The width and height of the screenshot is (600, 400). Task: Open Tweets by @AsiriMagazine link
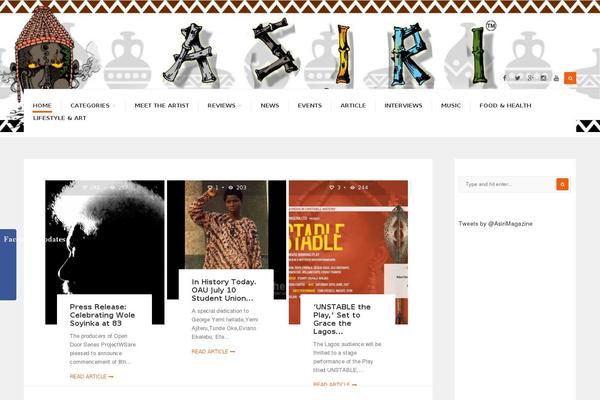pos(495,224)
